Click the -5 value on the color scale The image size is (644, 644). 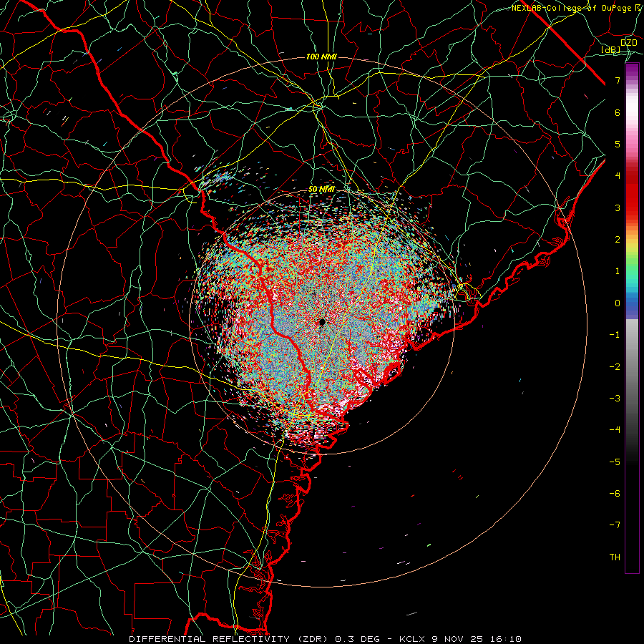tap(615, 462)
